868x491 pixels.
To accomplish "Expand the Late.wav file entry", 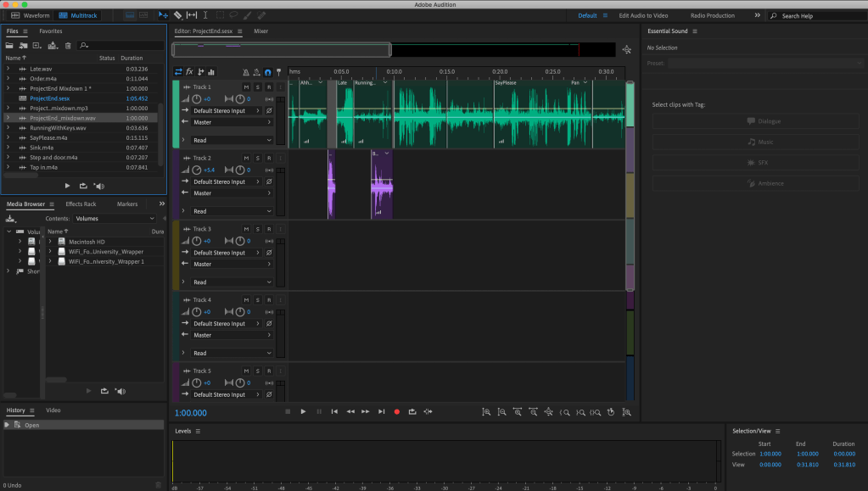I will coord(8,69).
